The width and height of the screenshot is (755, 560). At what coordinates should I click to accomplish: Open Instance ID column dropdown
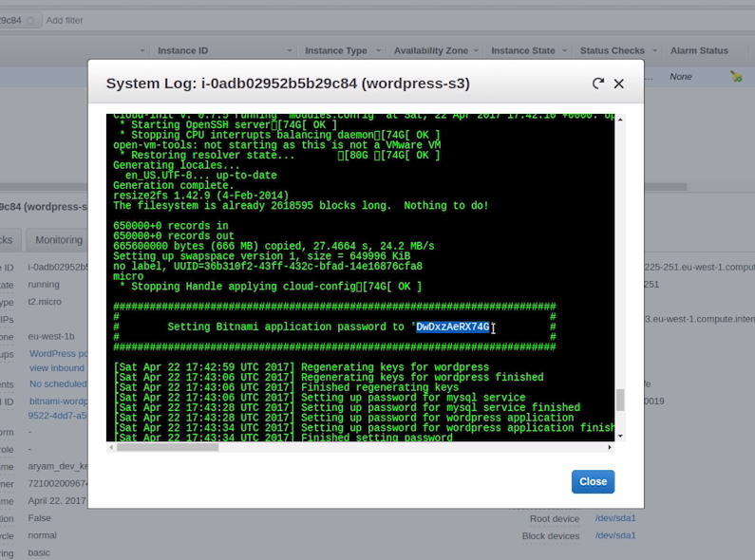(290, 50)
